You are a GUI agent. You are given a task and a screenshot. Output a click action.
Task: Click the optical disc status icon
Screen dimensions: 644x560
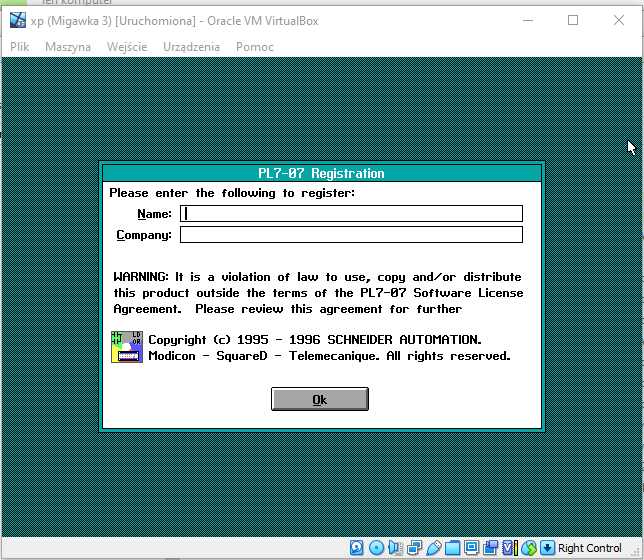[376, 547]
